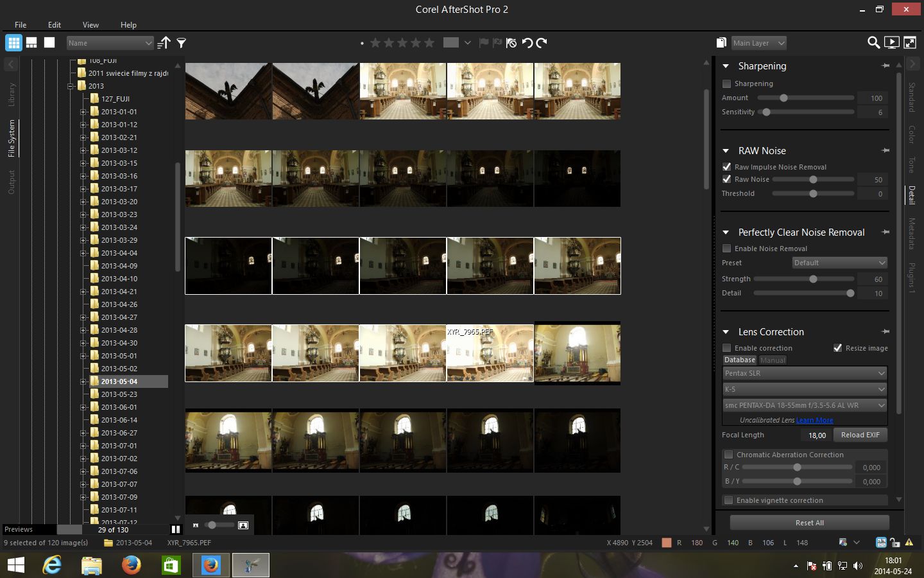This screenshot has width=924, height=578.
Task: Open the Pentax SLR manufacturer dropdown
Action: tap(805, 373)
